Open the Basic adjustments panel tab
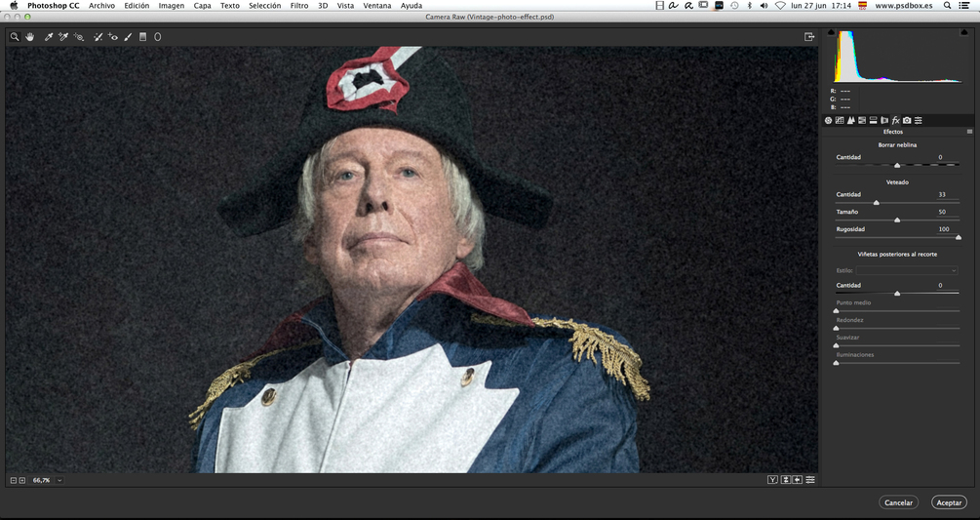 pos(828,120)
